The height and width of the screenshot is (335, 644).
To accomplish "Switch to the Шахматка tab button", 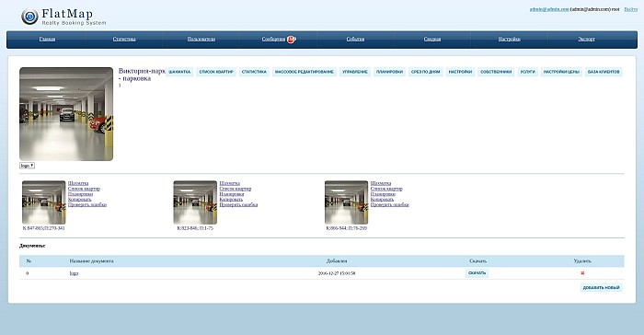I will [x=179, y=72].
